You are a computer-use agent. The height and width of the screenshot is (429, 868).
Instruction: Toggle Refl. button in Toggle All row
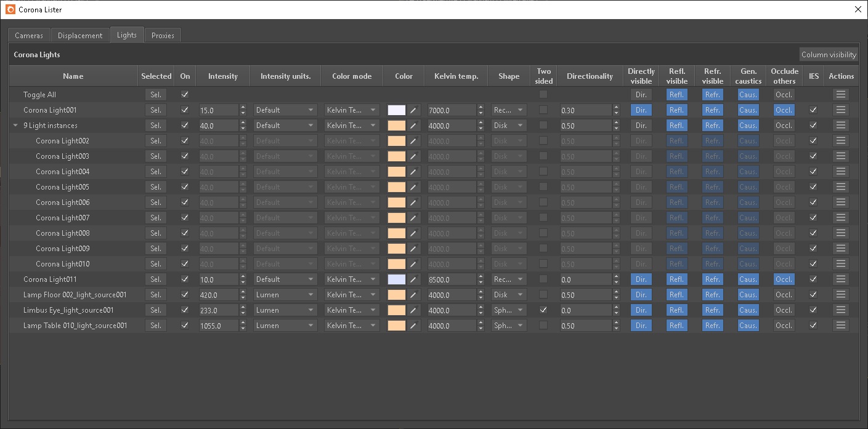(676, 95)
